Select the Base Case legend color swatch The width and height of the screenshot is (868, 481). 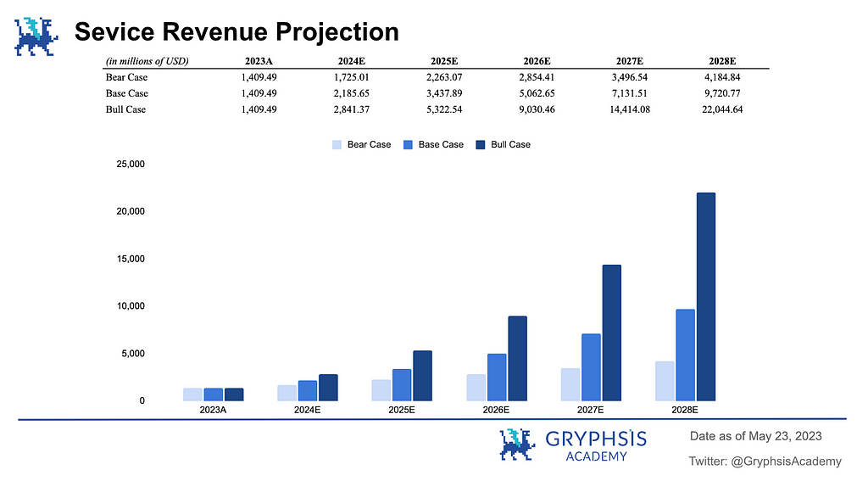(409, 144)
